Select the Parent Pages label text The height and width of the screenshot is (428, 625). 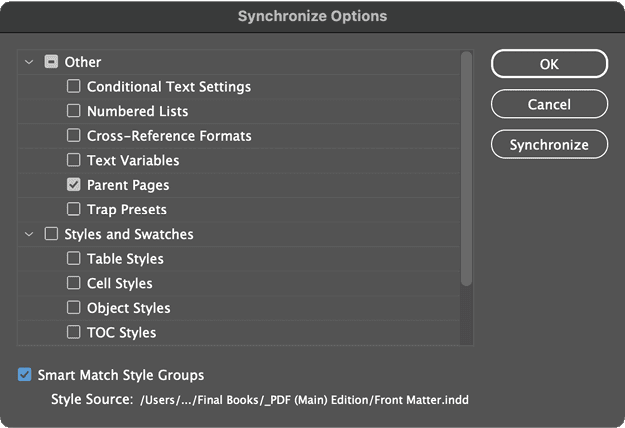pos(128,185)
